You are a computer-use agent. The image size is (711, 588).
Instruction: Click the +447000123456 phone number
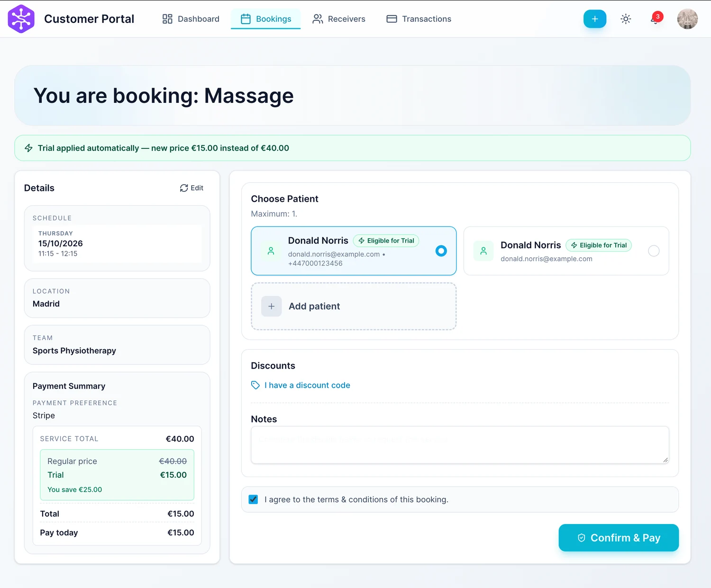315,263
